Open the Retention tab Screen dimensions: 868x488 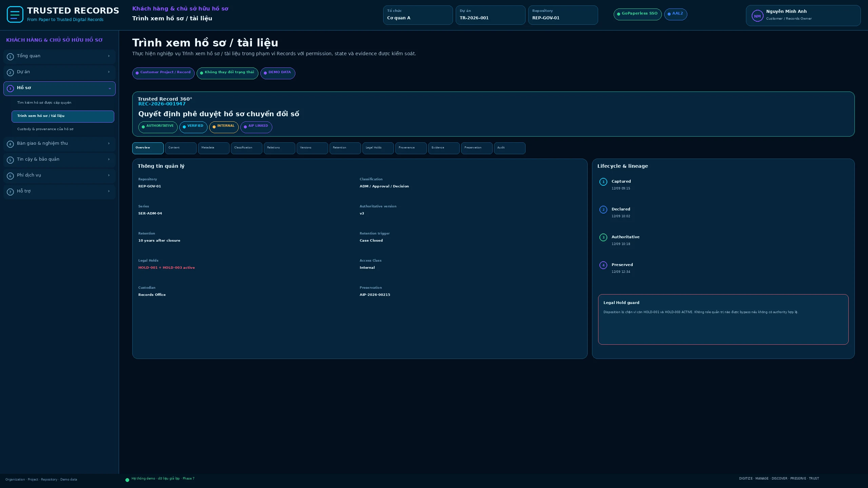pos(345,148)
